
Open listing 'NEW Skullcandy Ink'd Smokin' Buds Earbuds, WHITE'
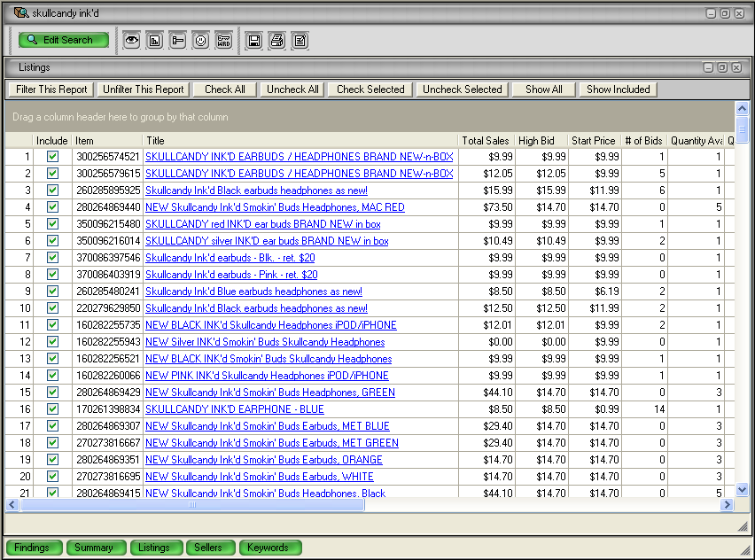[x=260, y=477]
